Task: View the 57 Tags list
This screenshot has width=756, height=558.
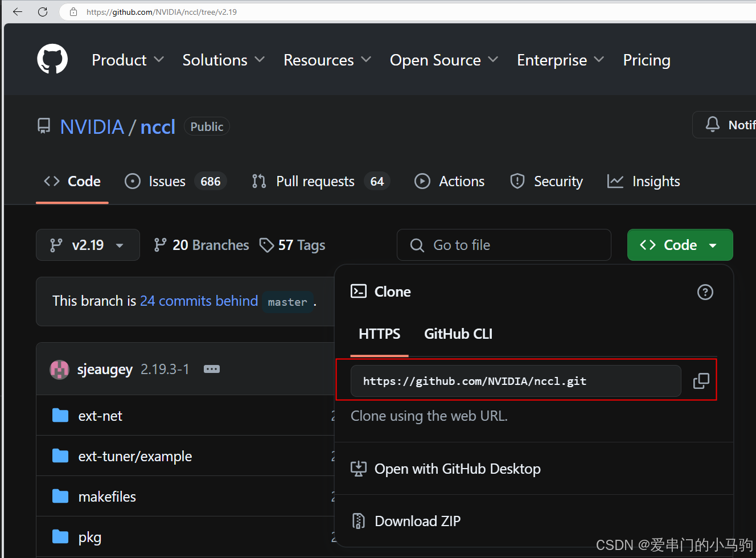Action: (x=293, y=245)
